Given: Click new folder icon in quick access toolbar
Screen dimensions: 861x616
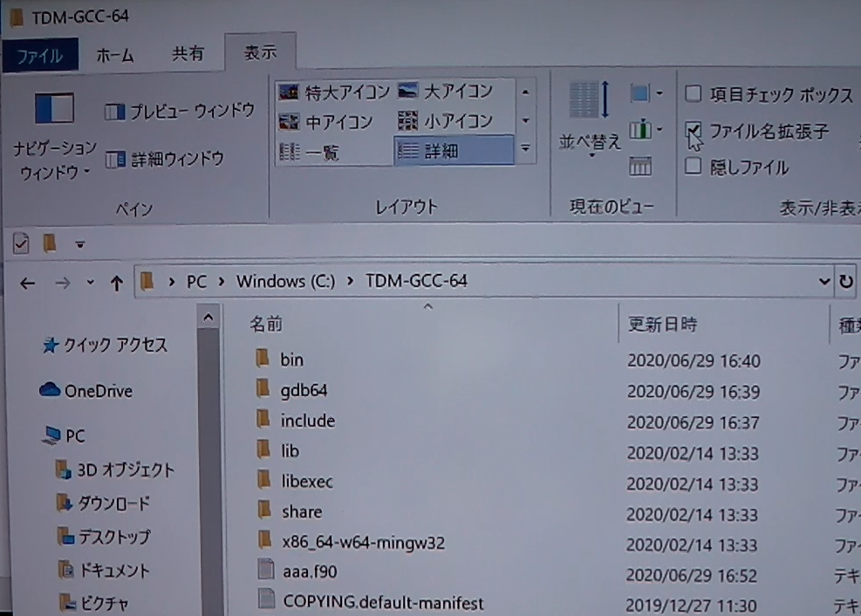Looking at the screenshot, I should pyautogui.click(x=50, y=243).
